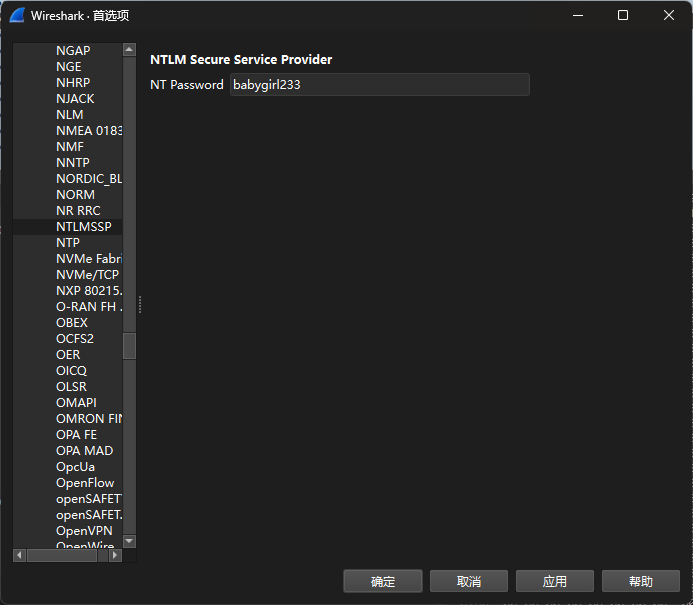Image resolution: width=693 pixels, height=605 pixels.
Task: Click the vertical scrollbar thumb
Action: [x=129, y=345]
